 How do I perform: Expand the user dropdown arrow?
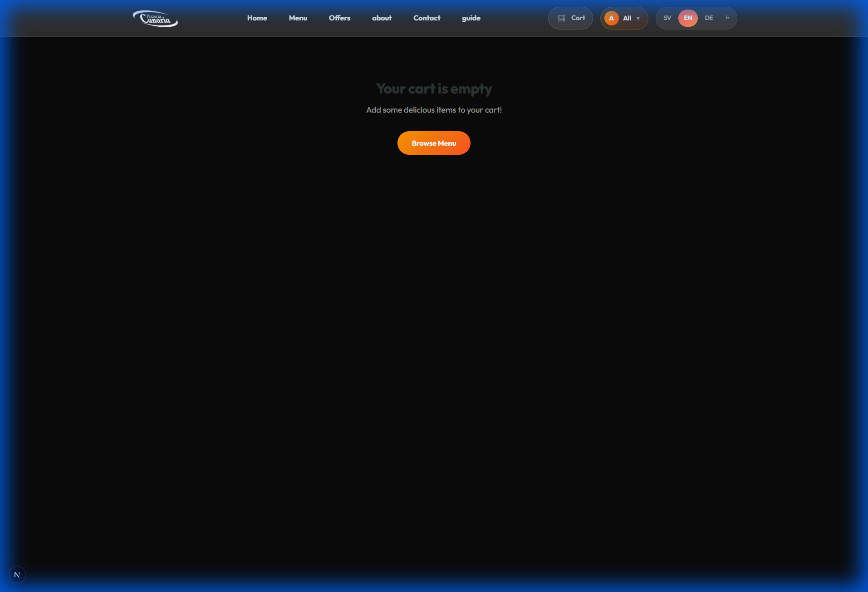tap(638, 19)
